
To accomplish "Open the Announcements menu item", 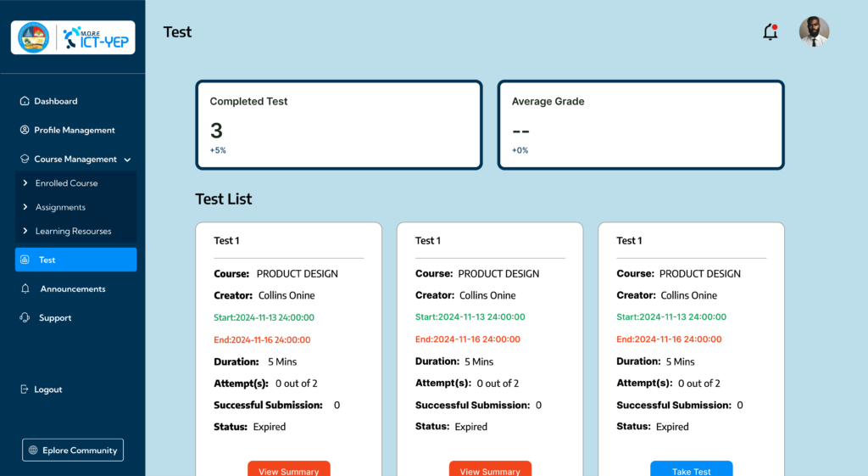I will 73,288.
